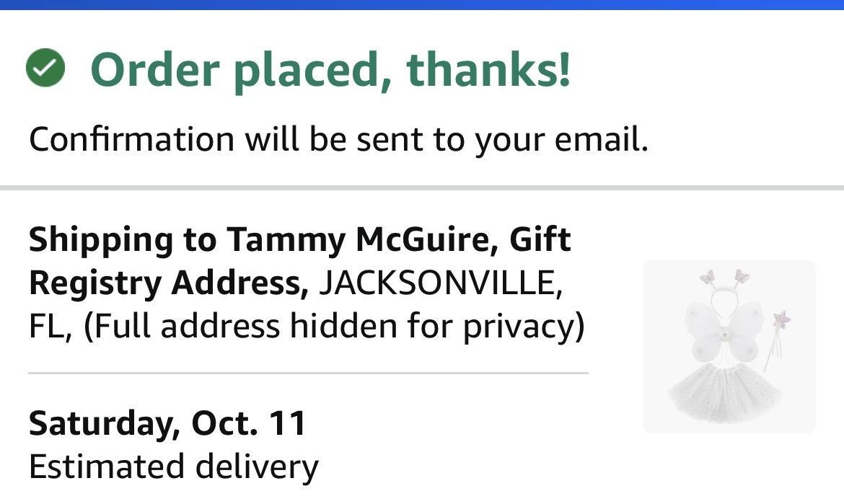Click the divider below the confirmation message
This screenshot has width=844, height=504.
pyautogui.click(x=422, y=187)
